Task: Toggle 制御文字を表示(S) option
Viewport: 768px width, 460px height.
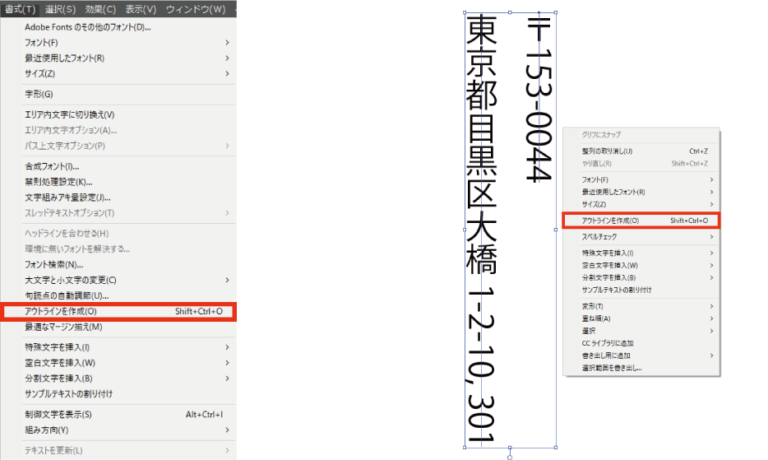Action: [x=119, y=414]
